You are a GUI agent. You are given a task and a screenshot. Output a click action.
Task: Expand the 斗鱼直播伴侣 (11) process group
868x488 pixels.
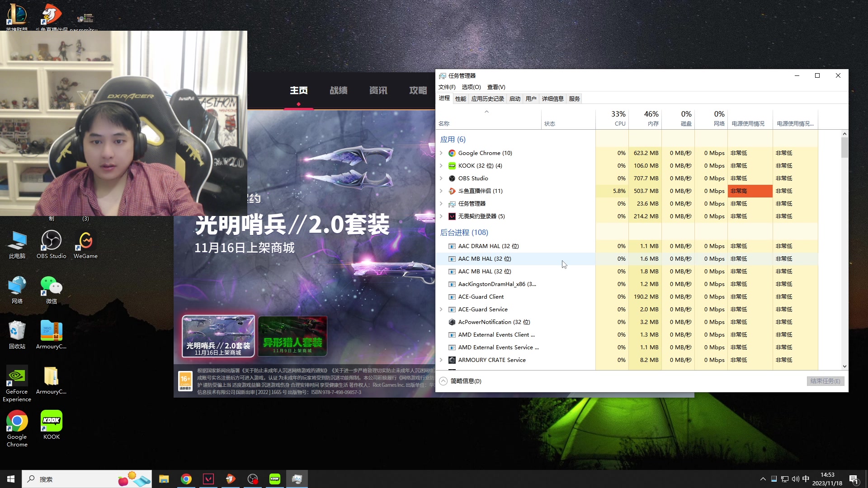(x=441, y=191)
